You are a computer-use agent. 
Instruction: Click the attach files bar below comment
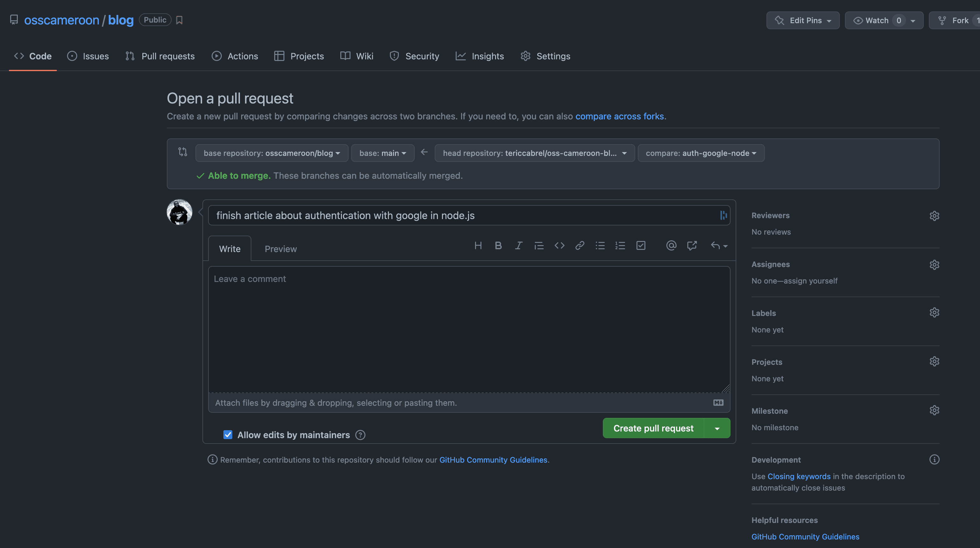coord(469,403)
